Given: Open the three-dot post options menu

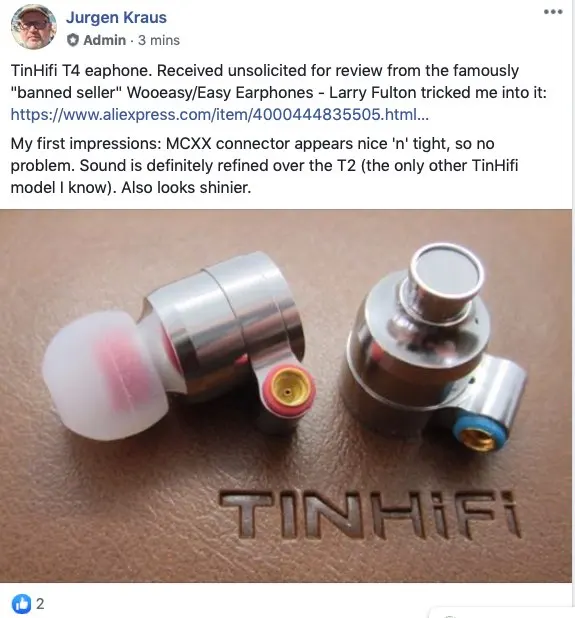Looking at the screenshot, I should pos(553,12).
